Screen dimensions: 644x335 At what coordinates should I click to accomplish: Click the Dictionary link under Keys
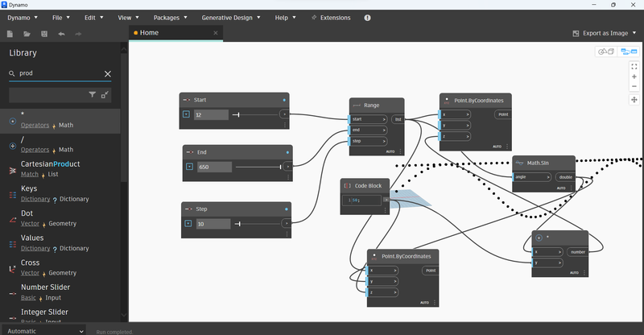(x=35, y=199)
